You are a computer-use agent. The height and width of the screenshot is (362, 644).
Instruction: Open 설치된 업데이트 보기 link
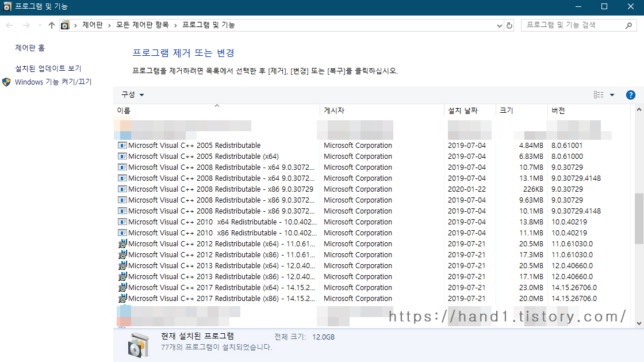pos(48,68)
